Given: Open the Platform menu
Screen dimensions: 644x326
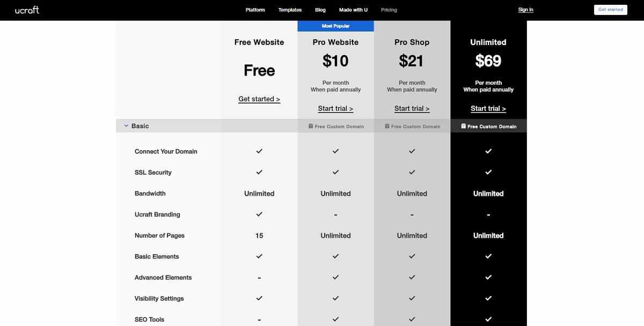Looking at the screenshot, I should tap(255, 10).
